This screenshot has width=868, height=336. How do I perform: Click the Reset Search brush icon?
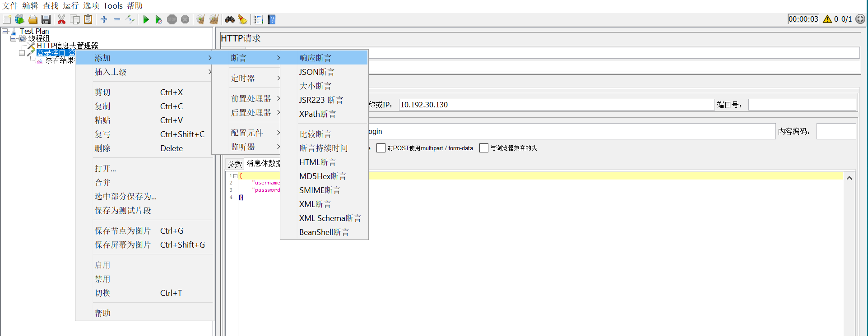(243, 19)
